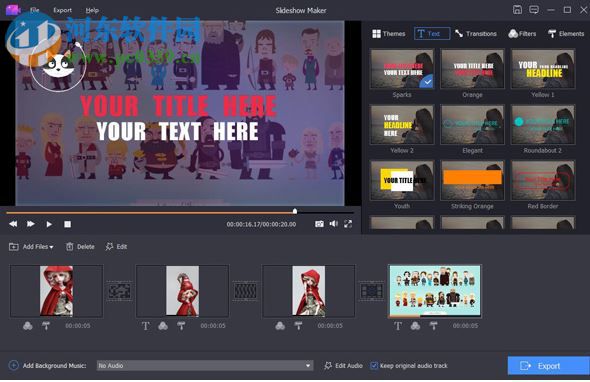Choose the Yellow 2 text template
Image resolution: width=590 pixels, height=382 pixels.
point(402,125)
